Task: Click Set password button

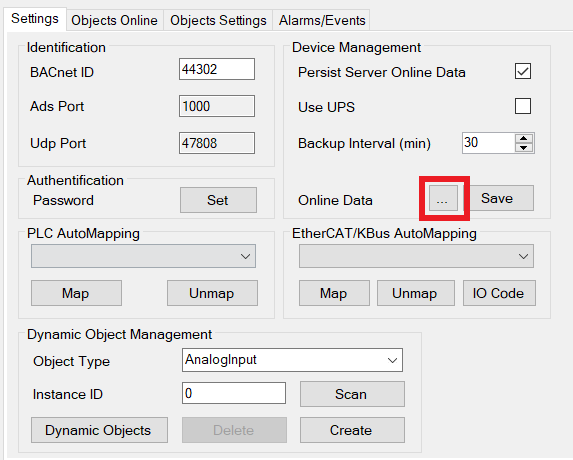Action: [218, 200]
